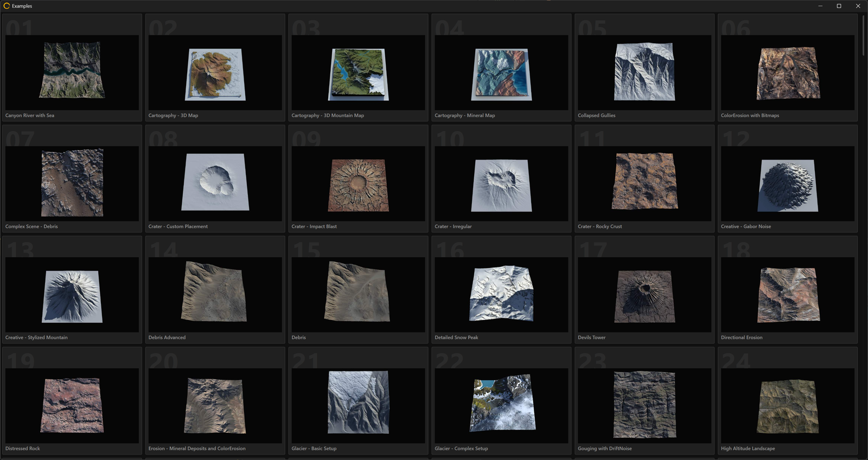Open Complex Scene - Debris example
Image resolution: width=868 pixels, height=460 pixels.
[x=72, y=178]
